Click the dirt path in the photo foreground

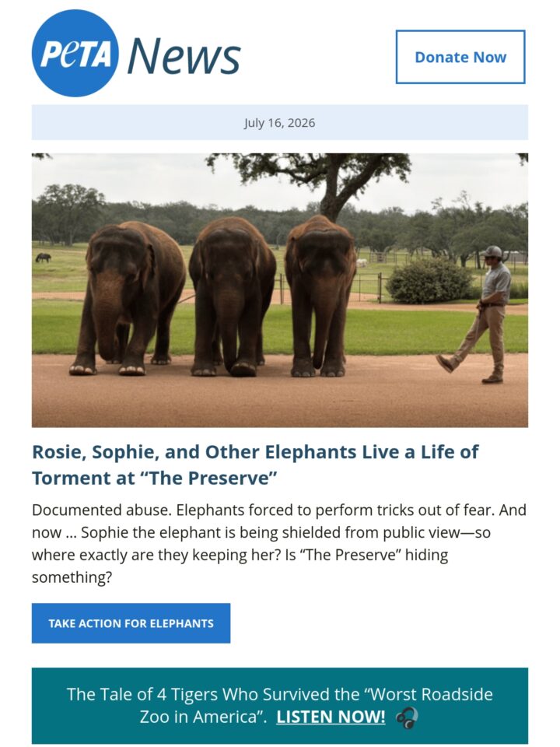pos(279,400)
